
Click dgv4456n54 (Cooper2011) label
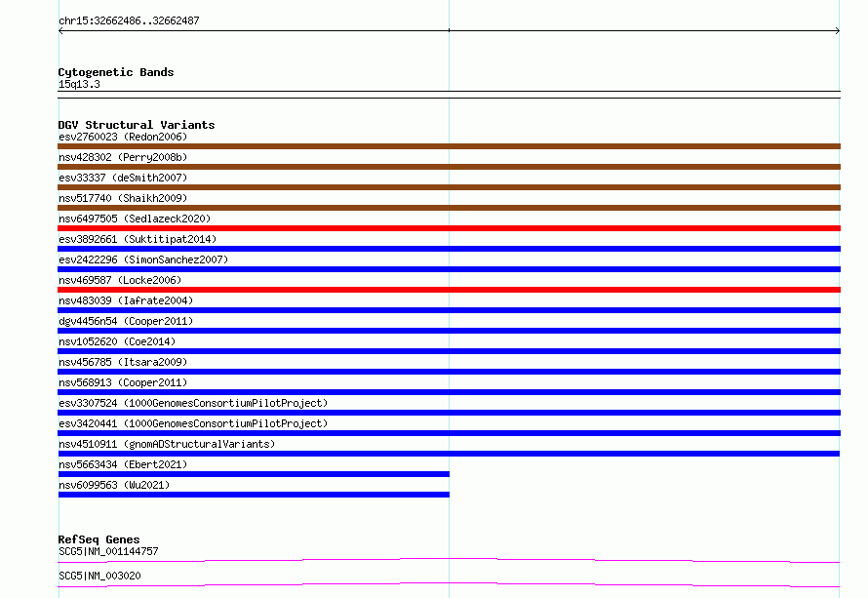point(126,321)
